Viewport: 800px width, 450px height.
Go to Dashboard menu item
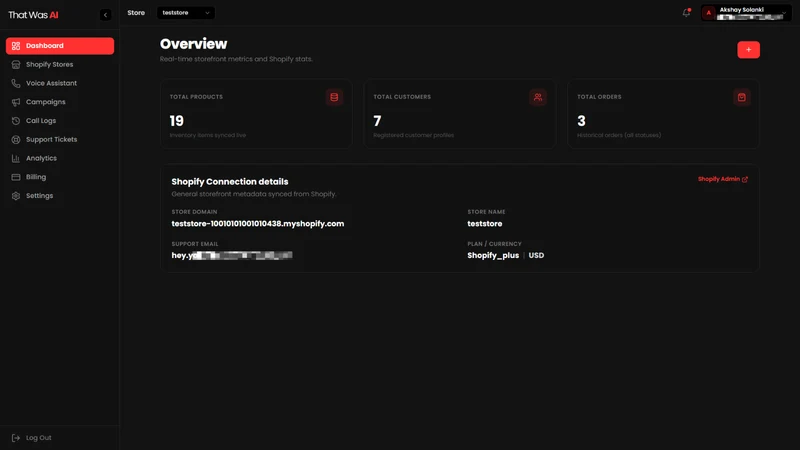60,46
